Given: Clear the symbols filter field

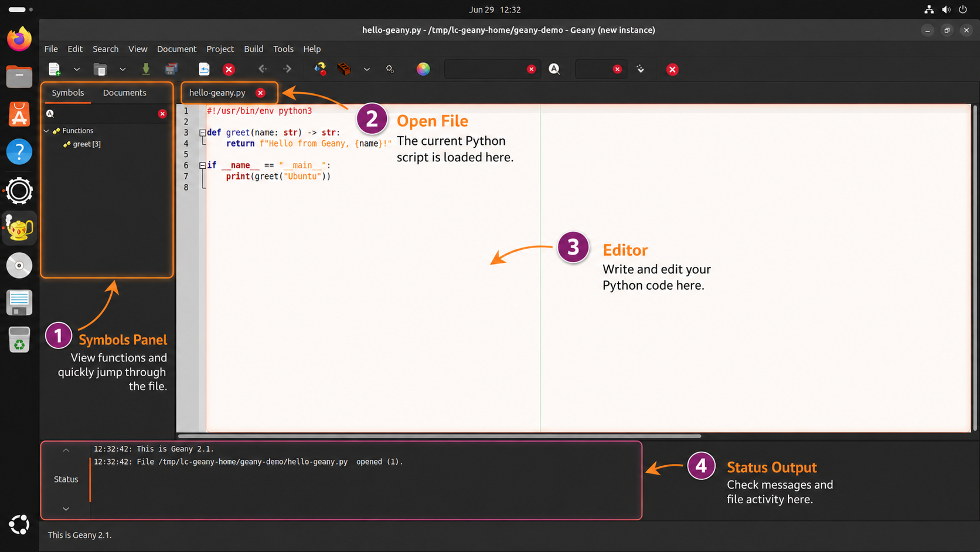Looking at the screenshot, I should (x=162, y=114).
